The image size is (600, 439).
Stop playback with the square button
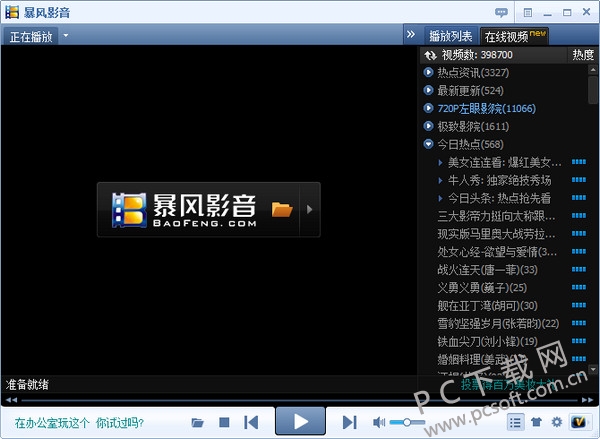[x=224, y=422]
